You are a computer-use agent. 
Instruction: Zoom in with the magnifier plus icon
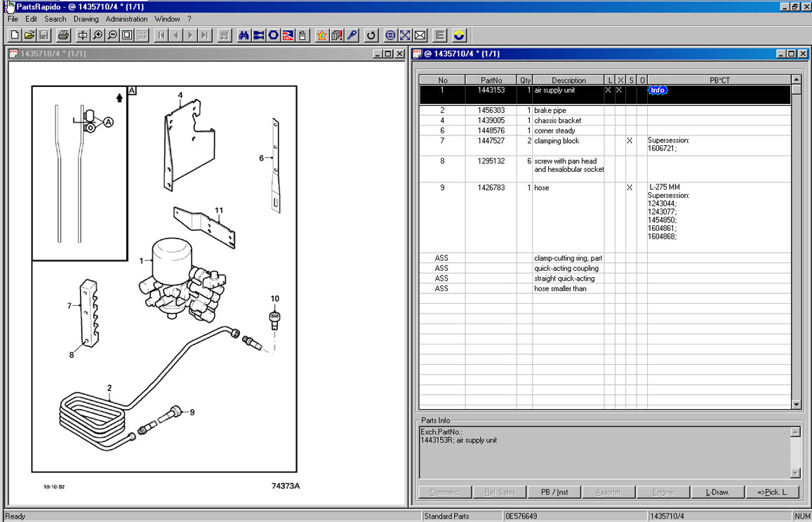click(98, 35)
